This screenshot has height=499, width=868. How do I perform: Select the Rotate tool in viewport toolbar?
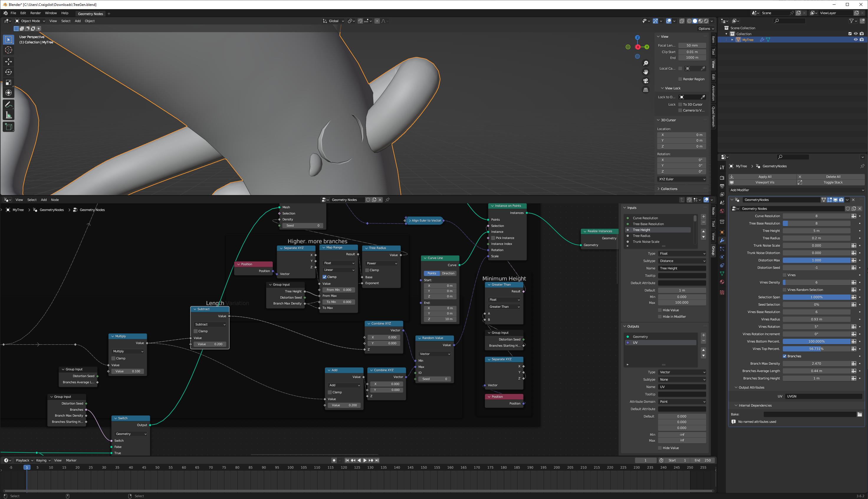click(9, 72)
